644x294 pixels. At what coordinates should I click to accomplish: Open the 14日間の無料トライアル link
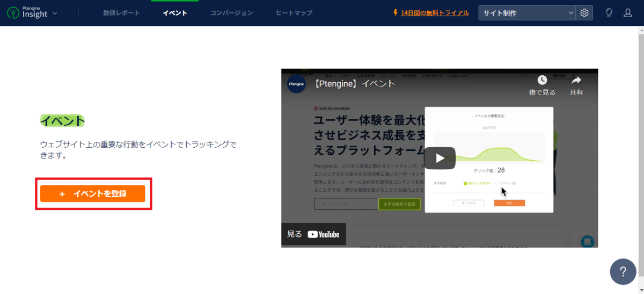[x=435, y=13]
